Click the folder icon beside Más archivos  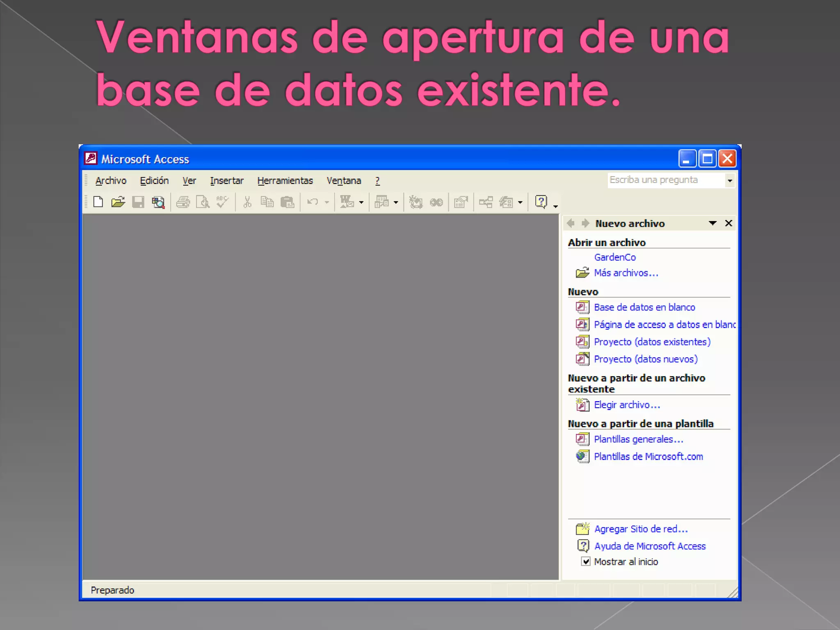coord(582,273)
